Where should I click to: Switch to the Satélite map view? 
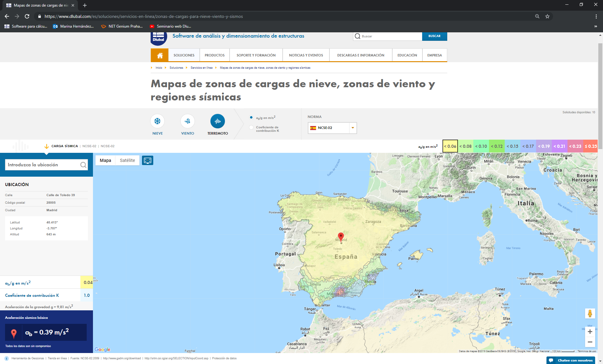127,160
